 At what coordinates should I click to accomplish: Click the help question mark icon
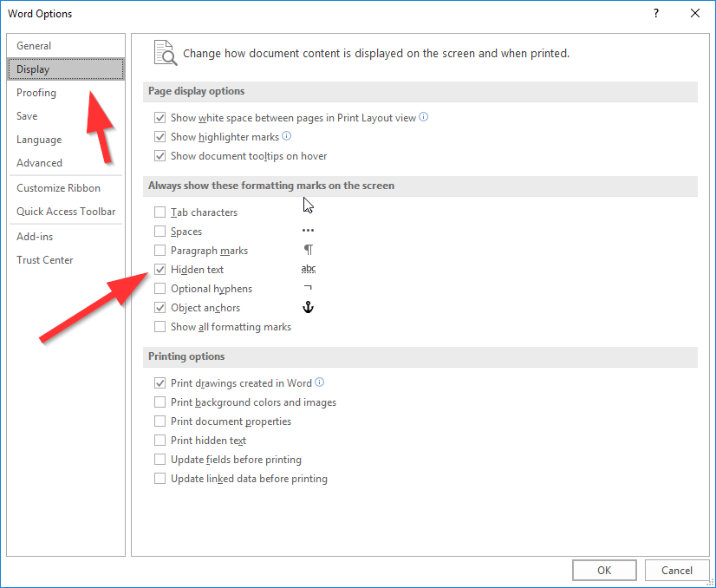(656, 13)
